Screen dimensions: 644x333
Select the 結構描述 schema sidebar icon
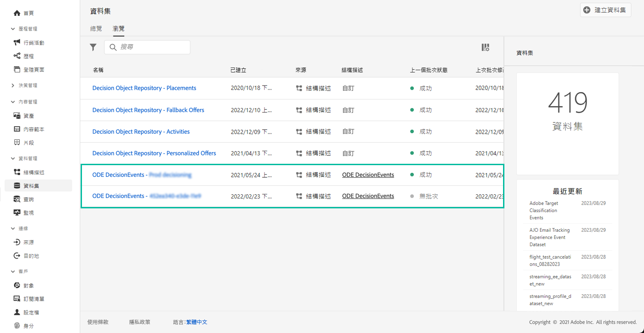[x=17, y=172]
